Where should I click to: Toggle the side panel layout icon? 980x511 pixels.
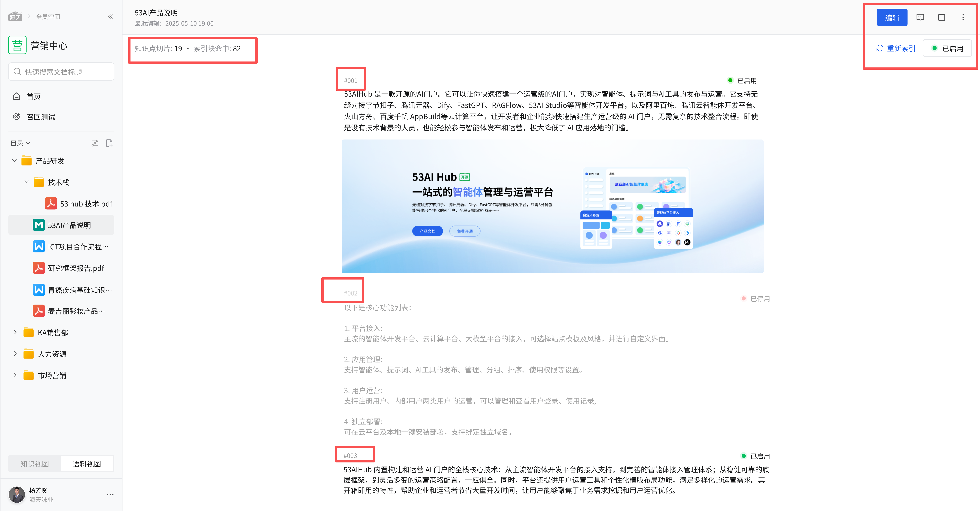pyautogui.click(x=942, y=18)
